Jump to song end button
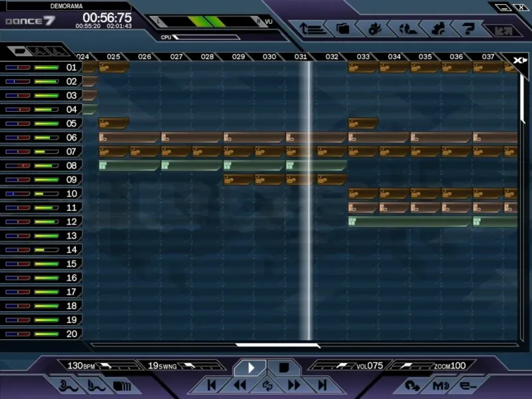The width and height of the screenshot is (532, 399). pyautogui.click(x=323, y=385)
